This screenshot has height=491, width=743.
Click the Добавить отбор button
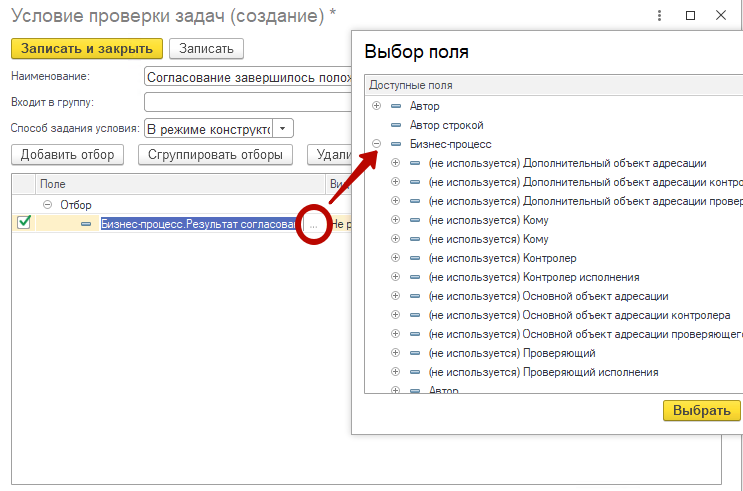67,155
